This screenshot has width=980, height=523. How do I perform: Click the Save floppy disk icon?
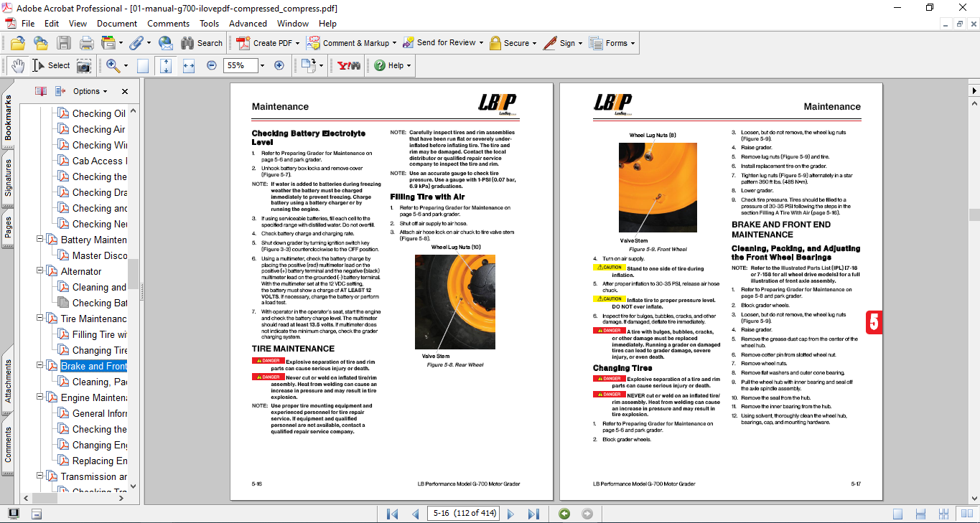pyautogui.click(x=64, y=43)
